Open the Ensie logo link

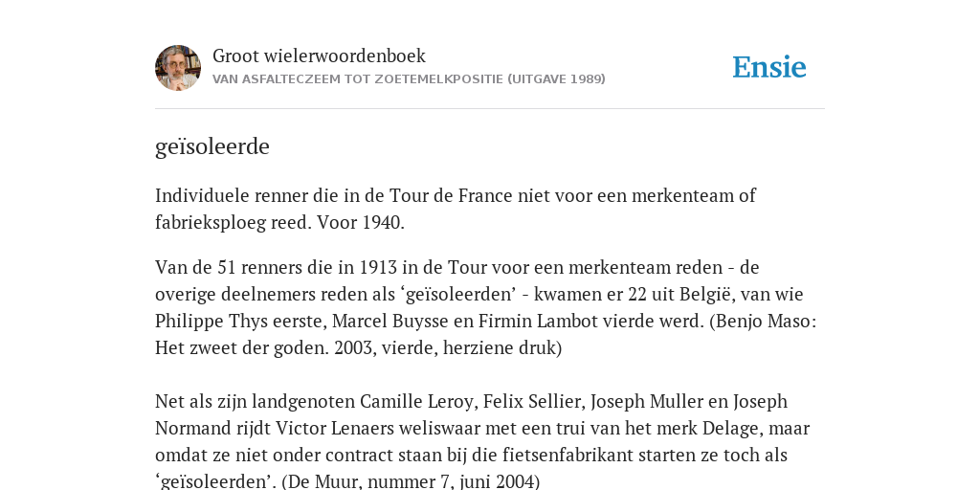point(769,67)
